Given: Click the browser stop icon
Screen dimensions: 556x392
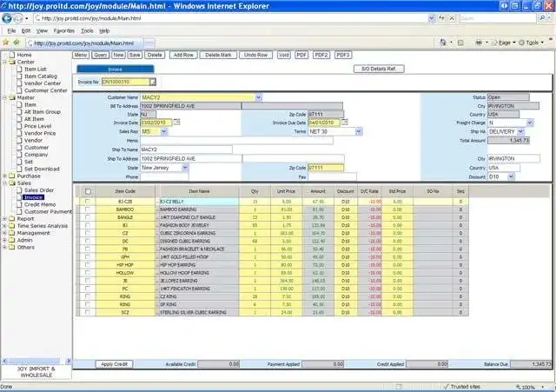Looking at the screenshot, I should point(452,18).
